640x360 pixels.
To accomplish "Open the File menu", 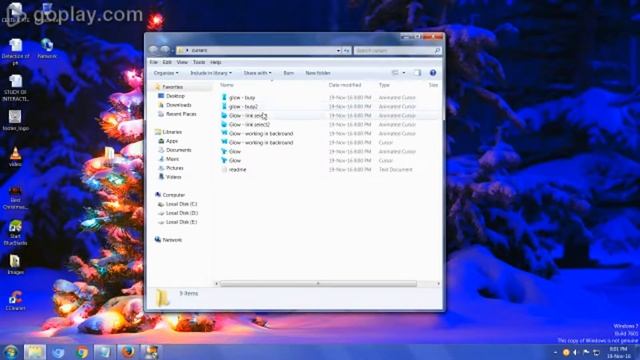I will coord(153,62).
